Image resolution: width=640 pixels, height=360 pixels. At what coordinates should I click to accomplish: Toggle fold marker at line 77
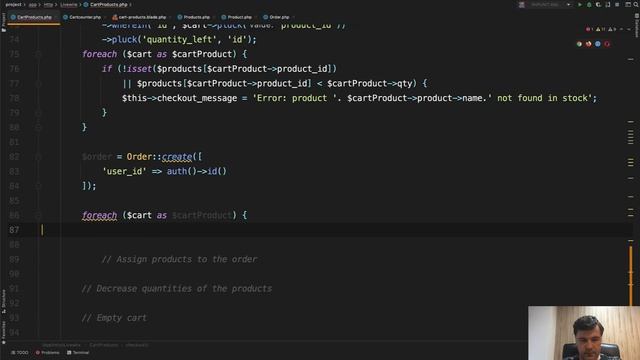point(38,84)
